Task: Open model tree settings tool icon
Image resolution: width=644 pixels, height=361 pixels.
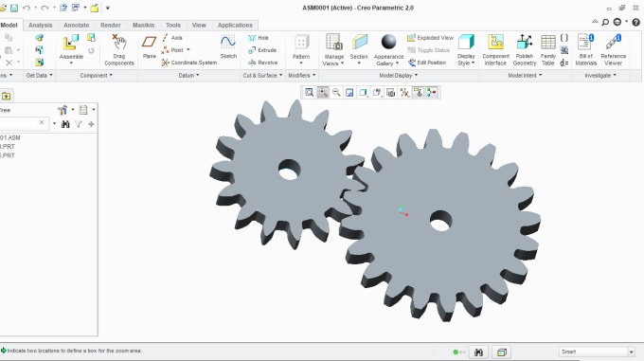Action: point(63,110)
